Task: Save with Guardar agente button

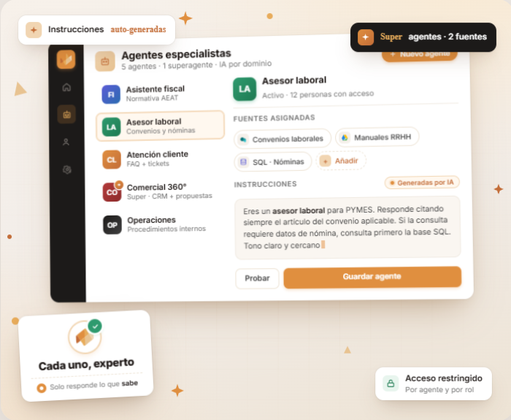Action: click(372, 277)
